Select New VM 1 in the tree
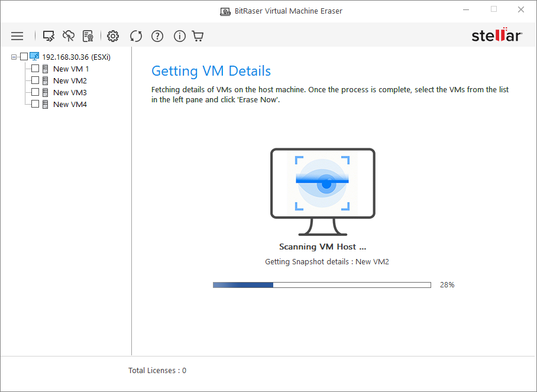The height and width of the screenshot is (392, 537). click(71, 69)
